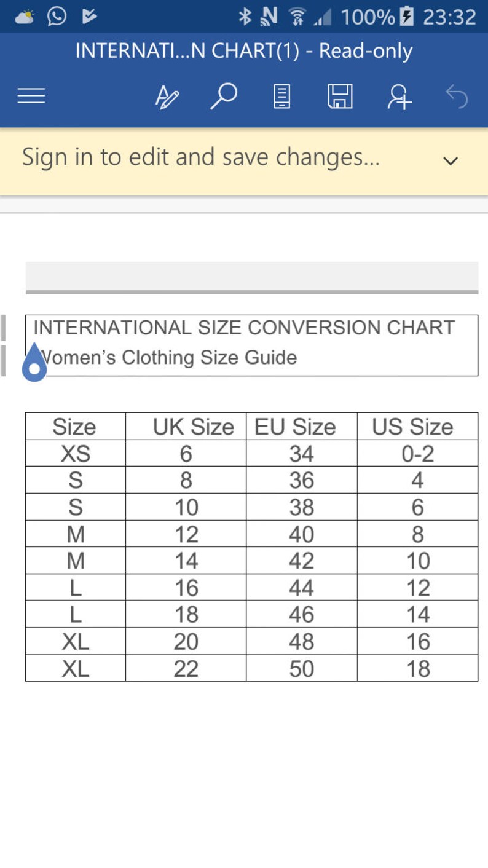Tap the WhatsApp notification icon in status bar
This screenshot has height=868, width=488.
click(57, 16)
